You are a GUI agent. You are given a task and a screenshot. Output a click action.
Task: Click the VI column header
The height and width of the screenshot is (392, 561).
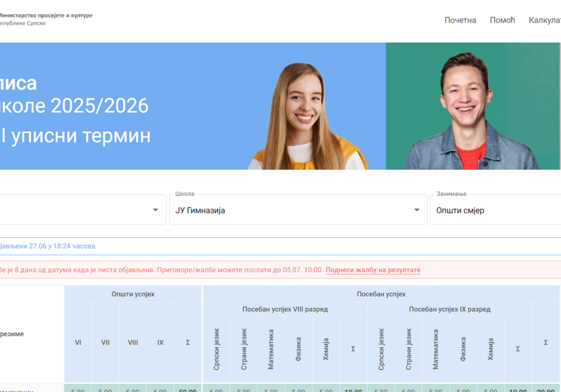(78, 343)
